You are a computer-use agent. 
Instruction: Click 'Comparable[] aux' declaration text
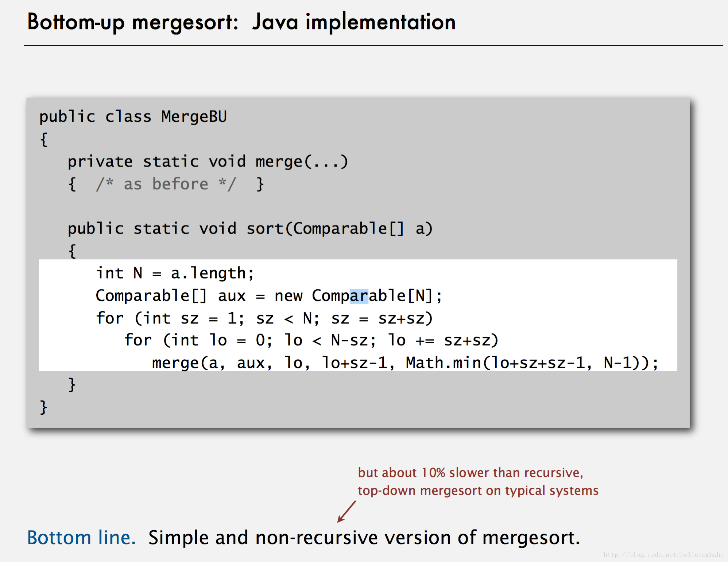pyautogui.click(x=171, y=296)
